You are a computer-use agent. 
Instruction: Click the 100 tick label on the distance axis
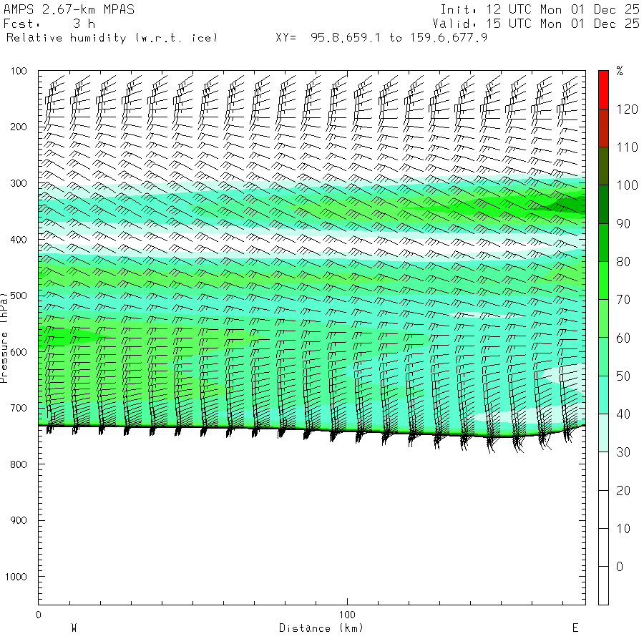[348, 615]
